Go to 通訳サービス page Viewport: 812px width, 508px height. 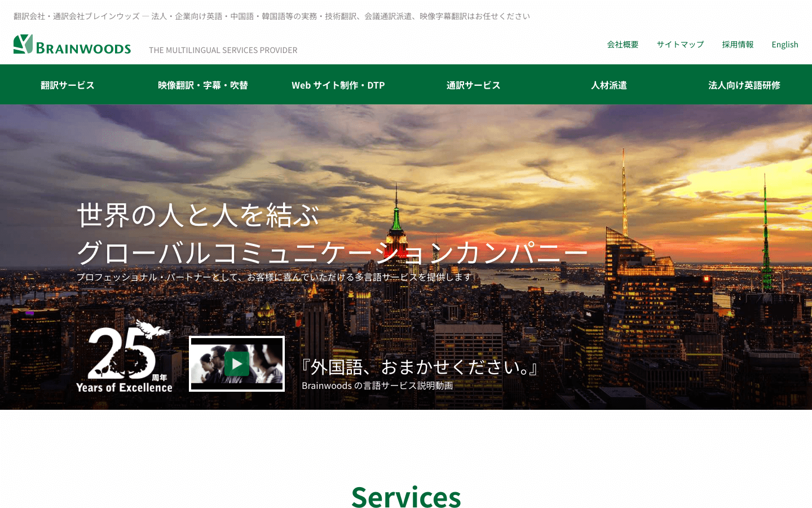474,85
